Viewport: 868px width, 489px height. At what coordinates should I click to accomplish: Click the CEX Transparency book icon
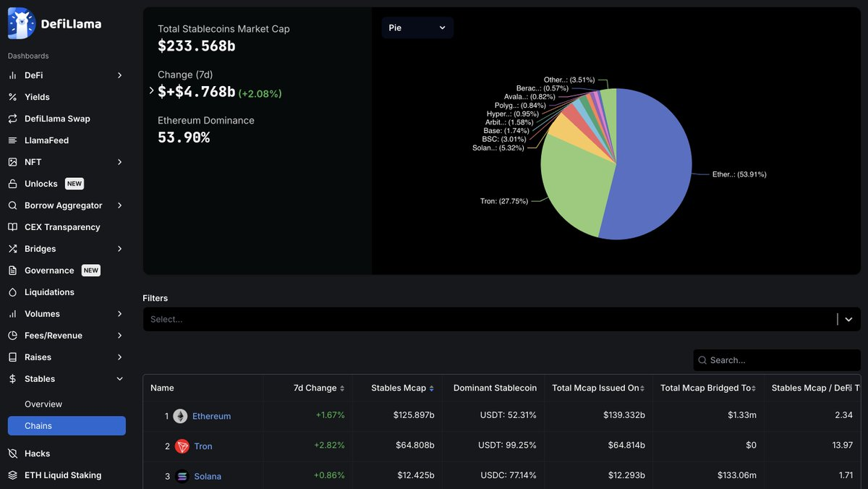[x=12, y=227]
